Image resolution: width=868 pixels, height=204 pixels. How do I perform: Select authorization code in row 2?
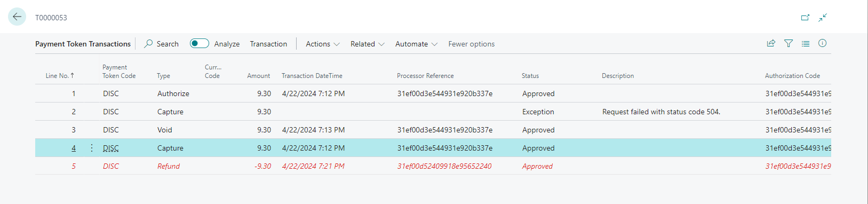pyautogui.click(x=798, y=112)
